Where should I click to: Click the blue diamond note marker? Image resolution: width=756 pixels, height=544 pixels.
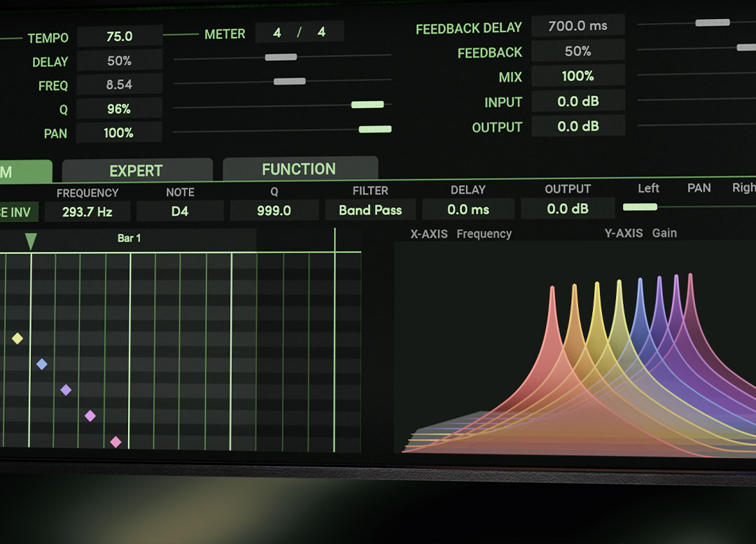click(x=42, y=364)
